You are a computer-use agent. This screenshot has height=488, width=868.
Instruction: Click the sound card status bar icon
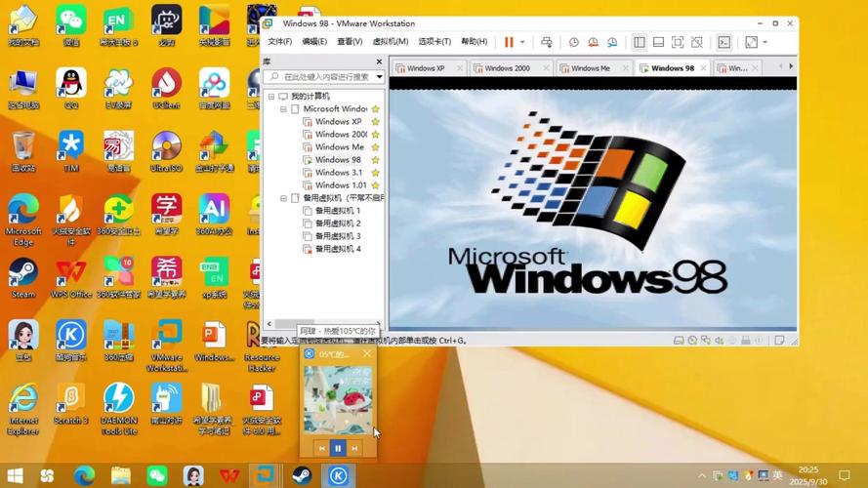pos(719,341)
